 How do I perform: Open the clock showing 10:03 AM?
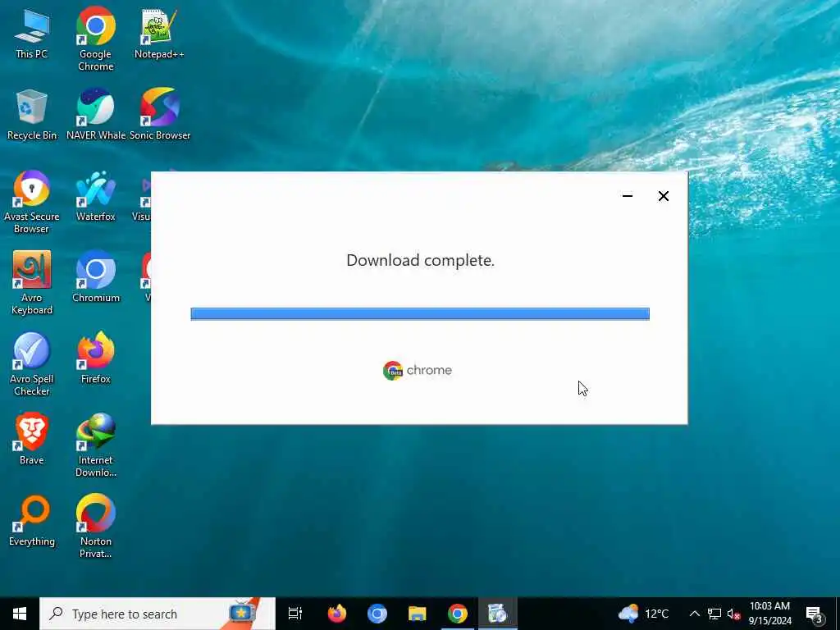(x=769, y=614)
